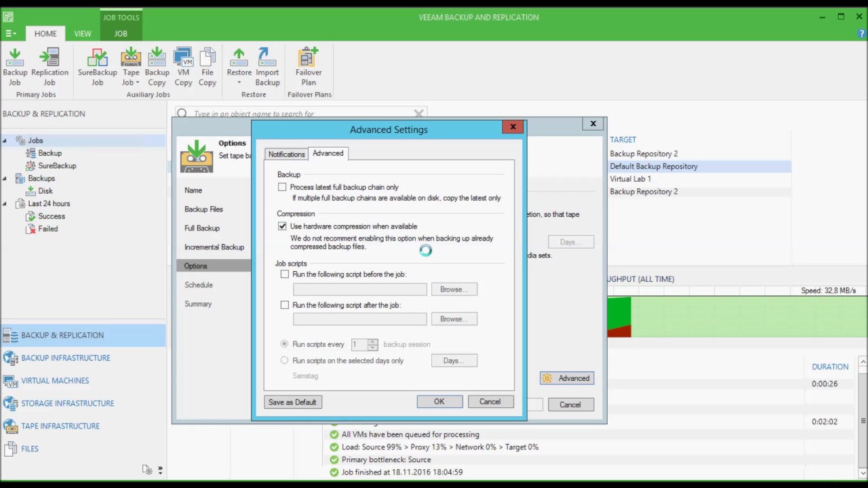Viewport: 868px width, 488px height.
Task: Select Run scripts every backup session radio
Action: [285, 344]
